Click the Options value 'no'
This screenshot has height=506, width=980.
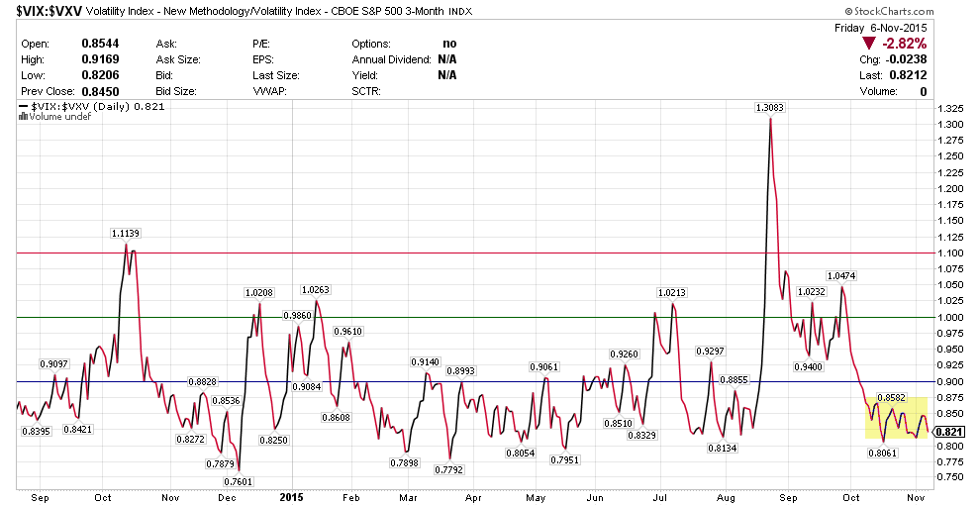coord(449,44)
